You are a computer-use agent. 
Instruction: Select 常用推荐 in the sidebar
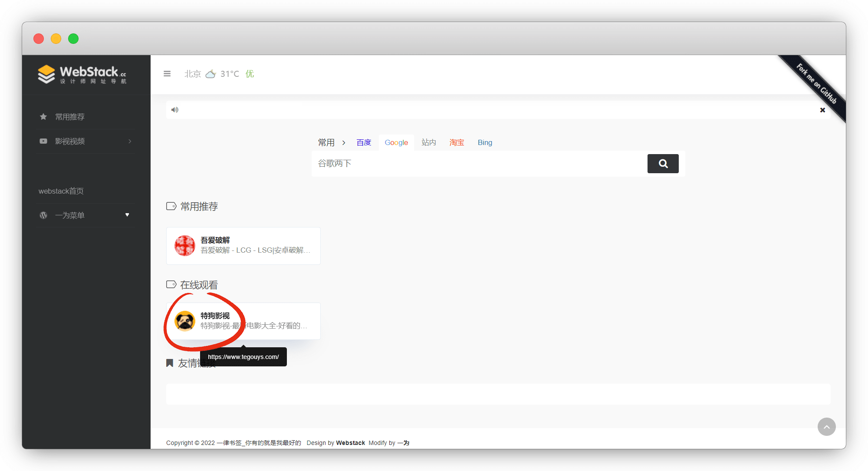(69, 117)
